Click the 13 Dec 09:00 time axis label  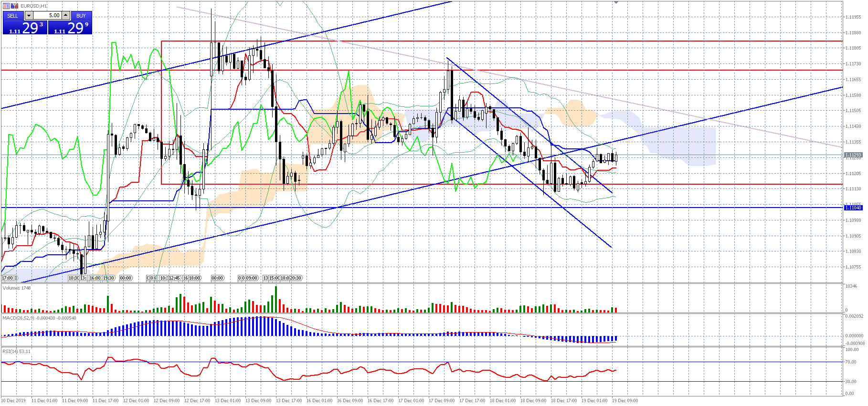click(258, 400)
